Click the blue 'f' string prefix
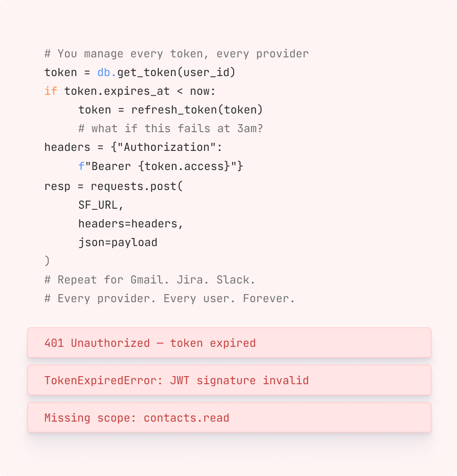Image resolution: width=457 pixels, height=476 pixels. (81, 166)
